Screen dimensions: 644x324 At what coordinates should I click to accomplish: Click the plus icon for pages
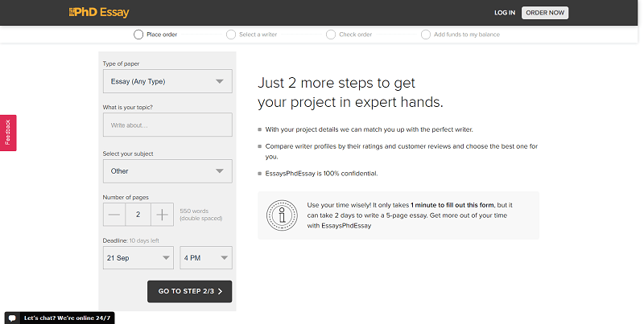(163, 215)
